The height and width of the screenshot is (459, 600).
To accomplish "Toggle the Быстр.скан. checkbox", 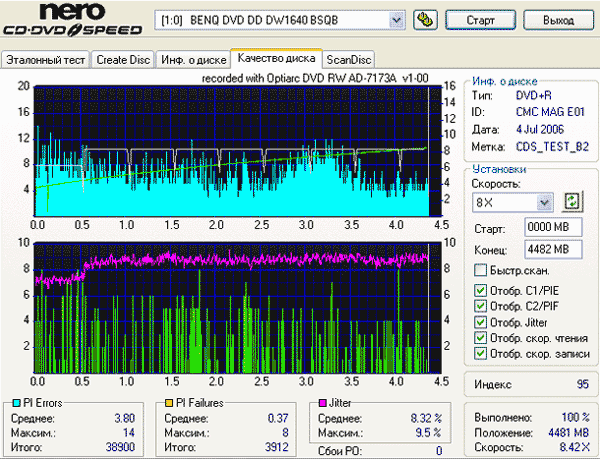I will click(481, 270).
